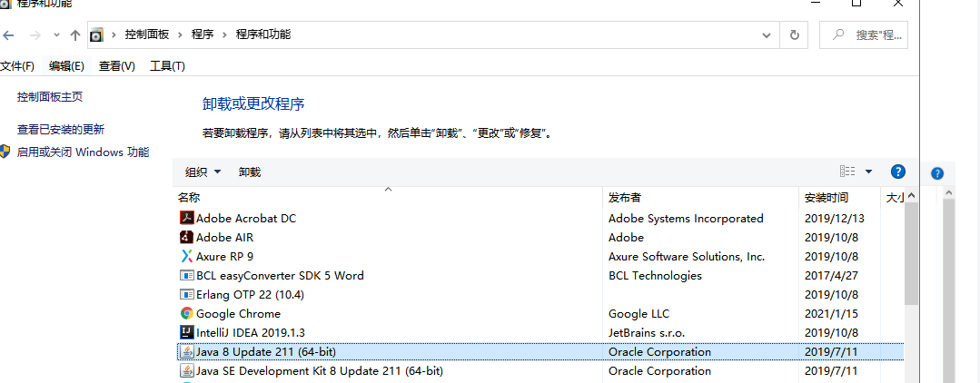Click publisher Adobe Systems Incorporated
Screen dimensions: 980x383
(686, 218)
